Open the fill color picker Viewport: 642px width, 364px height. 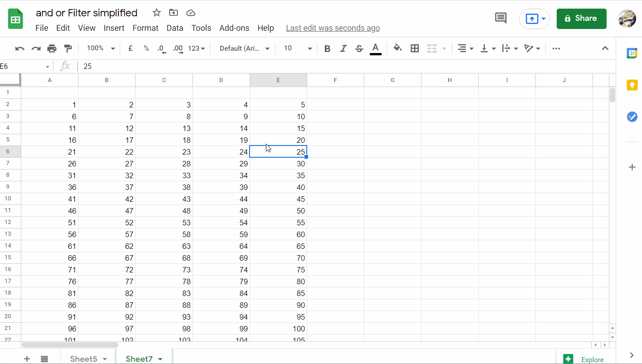tap(397, 48)
